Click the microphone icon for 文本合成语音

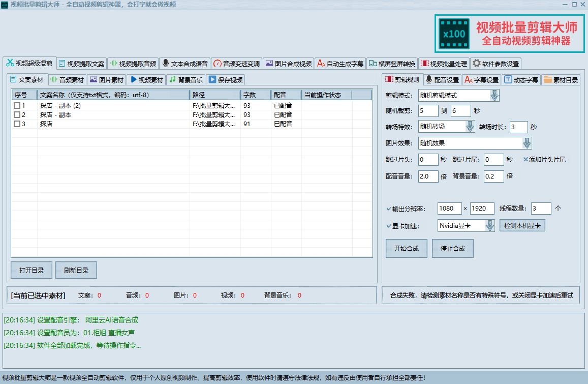(165, 64)
